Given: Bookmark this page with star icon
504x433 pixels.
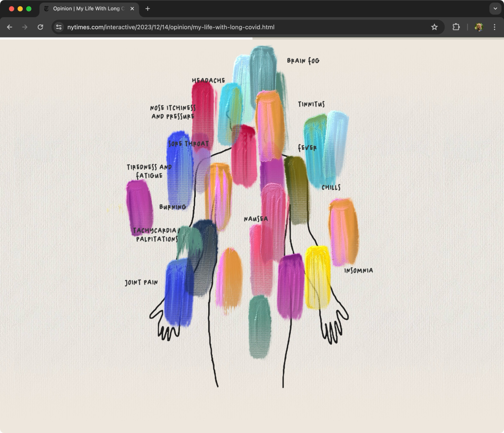Looking at the screenshot, I should click(434, 27).
